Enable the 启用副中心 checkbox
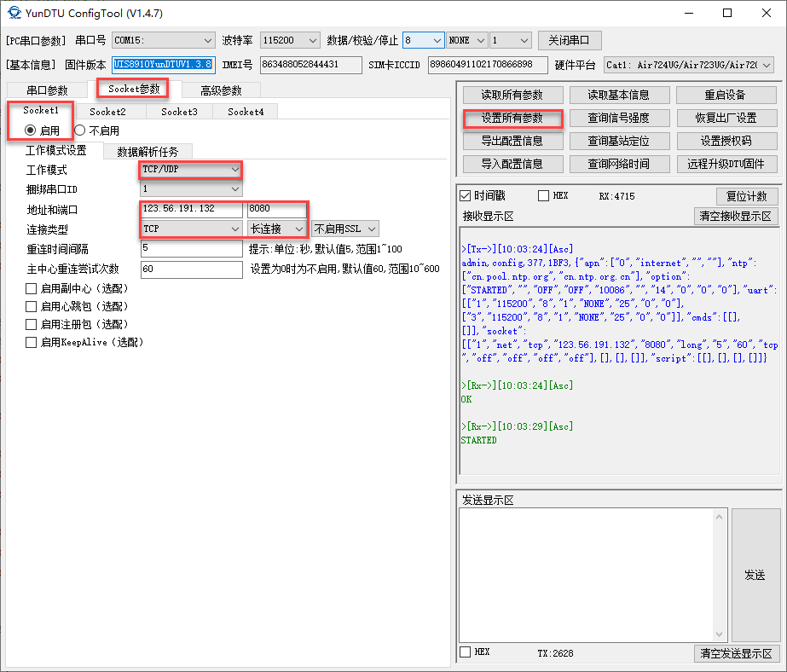 coord(31,288)
